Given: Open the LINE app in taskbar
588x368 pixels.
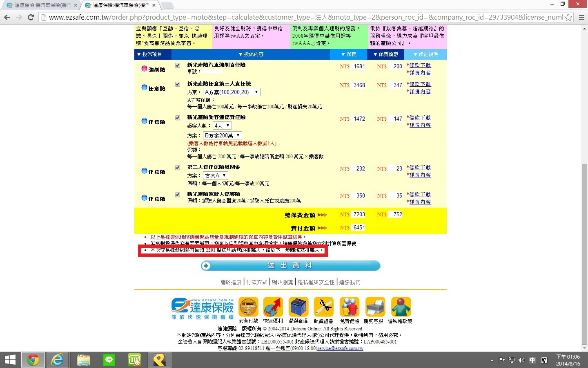Looking at the screenshot, I should pos(109,360).
